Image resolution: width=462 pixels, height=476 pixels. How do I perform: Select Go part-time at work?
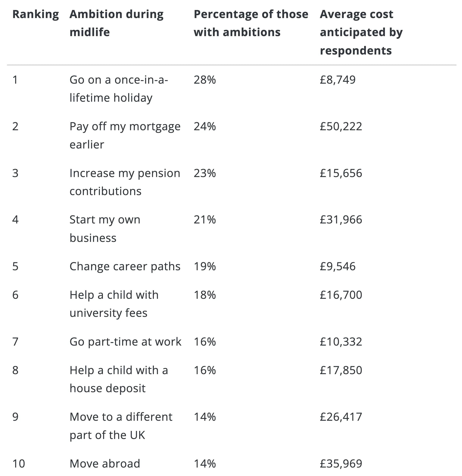tap(125, 342)
